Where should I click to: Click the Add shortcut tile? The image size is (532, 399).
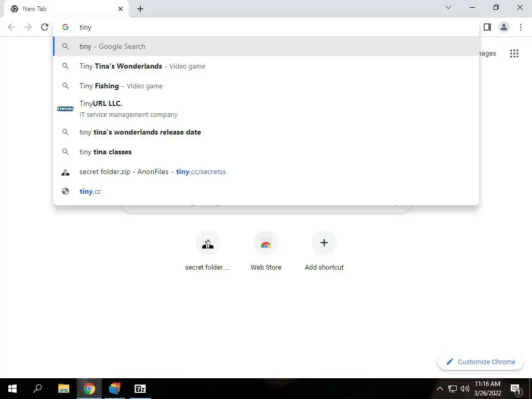324,251
